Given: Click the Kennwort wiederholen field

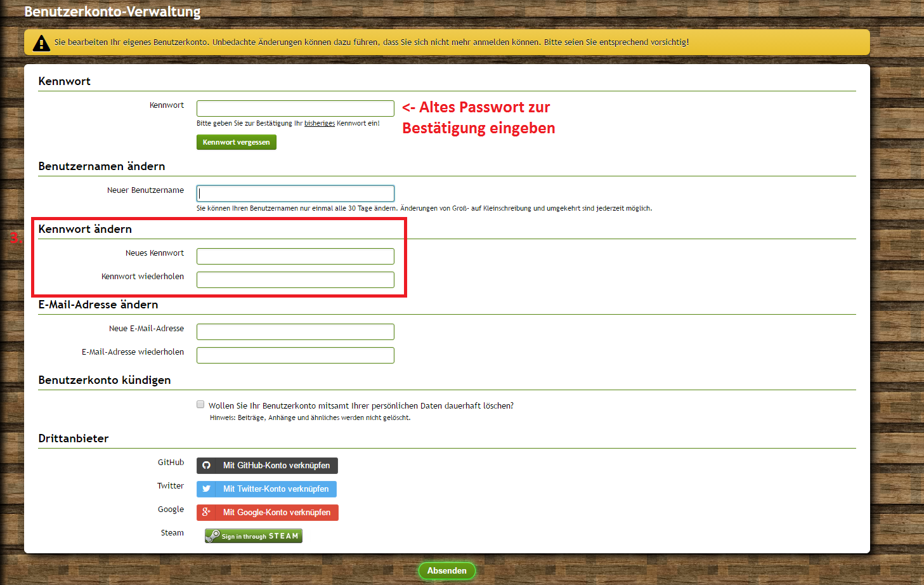Looking at the screenshot, I should pos(295,280).
